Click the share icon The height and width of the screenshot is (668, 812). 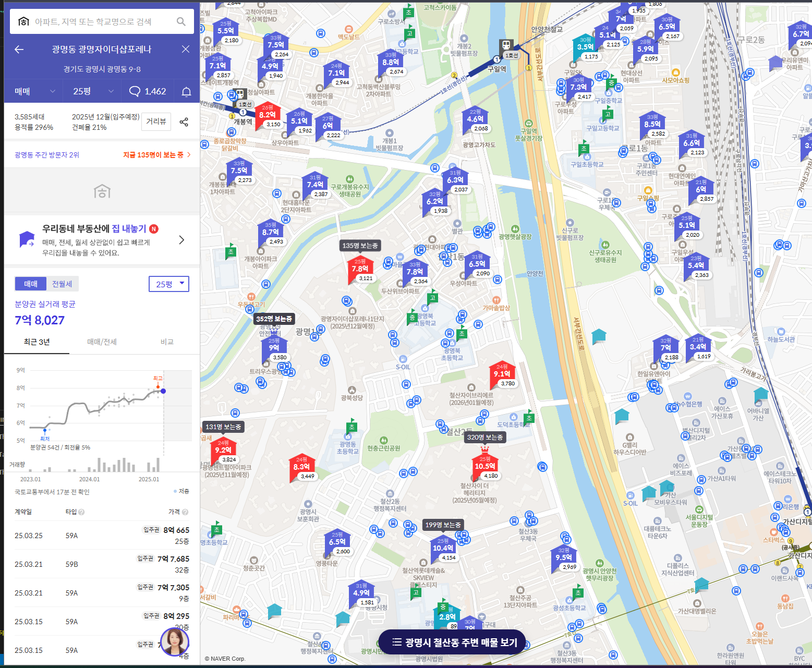pos(184,122)
